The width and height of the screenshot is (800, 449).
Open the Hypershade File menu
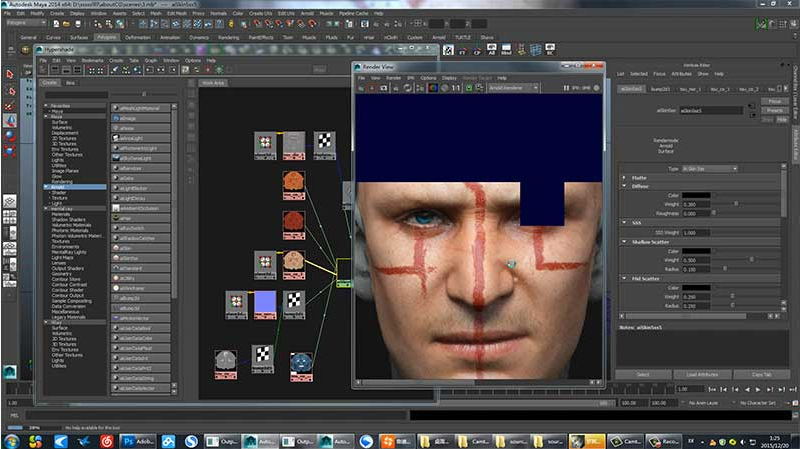pyautogui.click(x=43, y=60)
